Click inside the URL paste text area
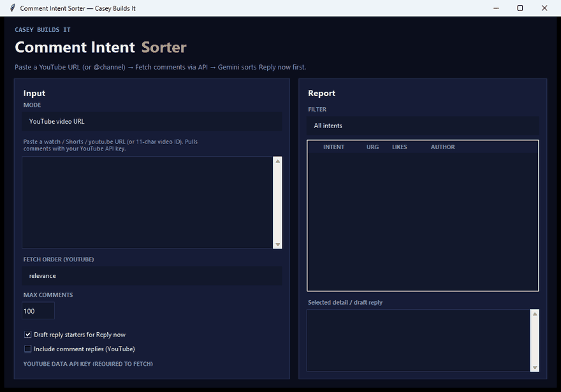 (x=147, y=203)
